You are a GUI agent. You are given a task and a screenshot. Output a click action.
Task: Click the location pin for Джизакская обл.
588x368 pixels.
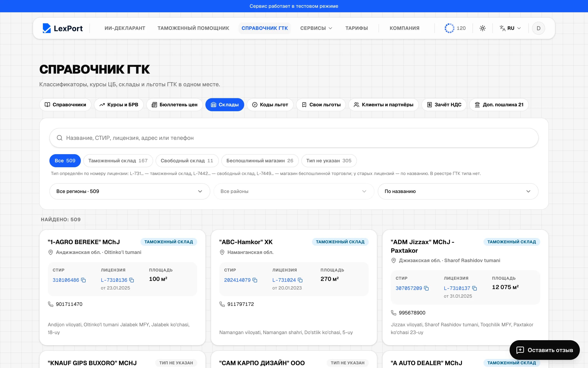pyautogui.click(x=394, y=260)
